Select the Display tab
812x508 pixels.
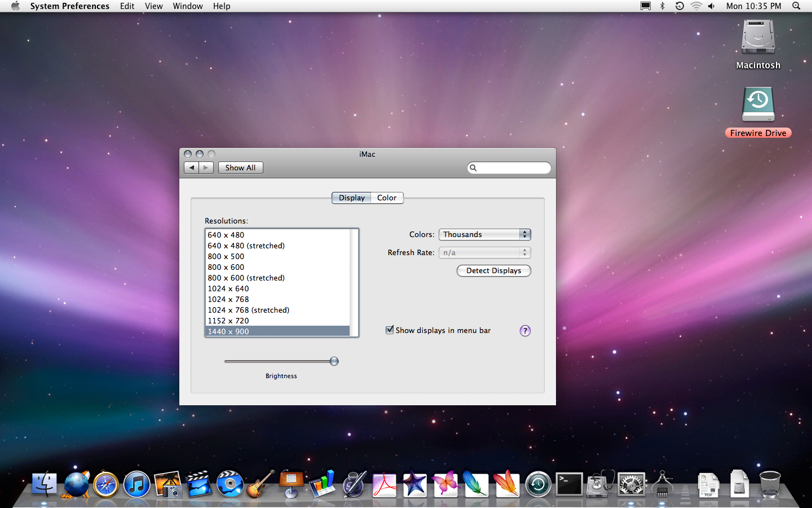click(x=351, y=198)
